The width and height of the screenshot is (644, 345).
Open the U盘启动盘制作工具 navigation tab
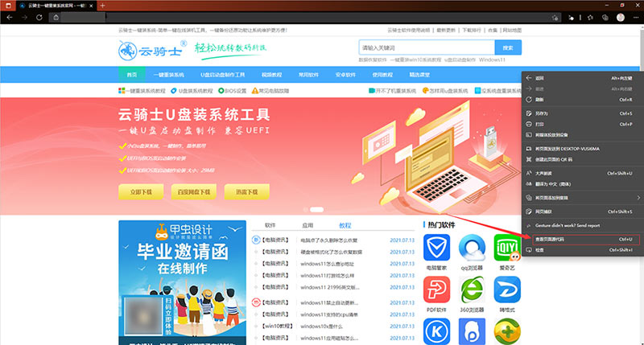[223, 75]
